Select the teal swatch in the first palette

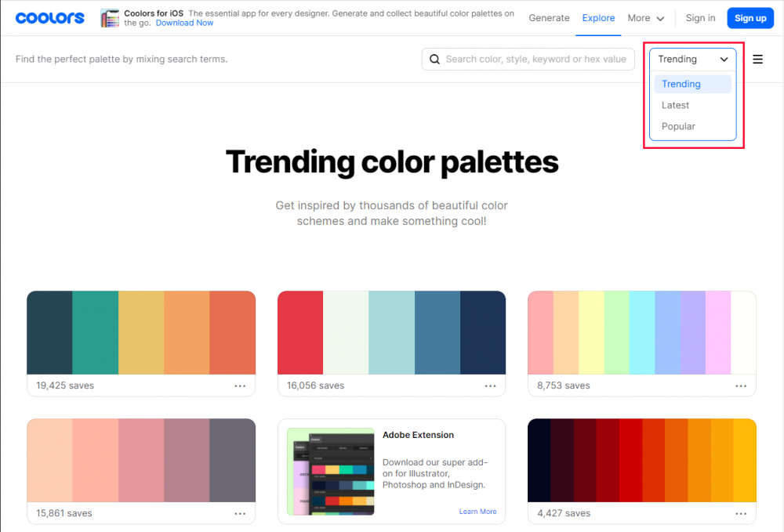click(x=95, y=332)
